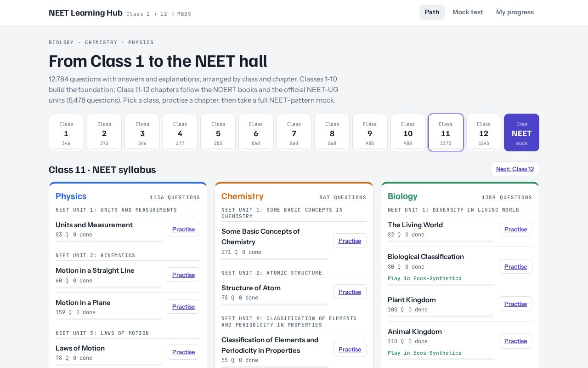The height and width of the screenshot is (368, 588).
Task: Practise Structure of Atom chapter
Action: (x=350, y=292)
